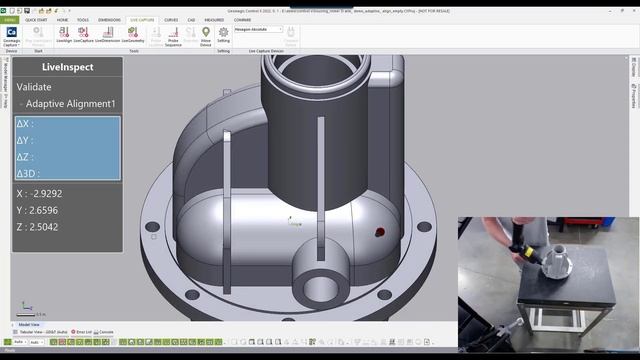
Task: Click the ΔY row in the blue deviation box
Action: pyautogui.click(x=68, y=140)
